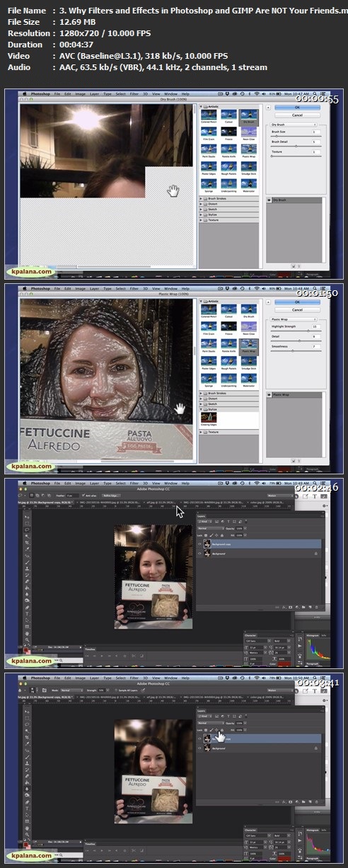Open the Filter menu in the 00:02:16 frame

(134, 484)
